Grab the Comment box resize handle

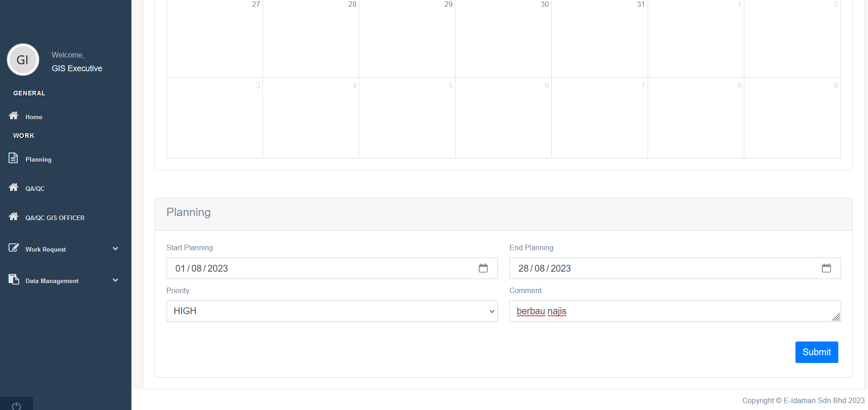836,317
